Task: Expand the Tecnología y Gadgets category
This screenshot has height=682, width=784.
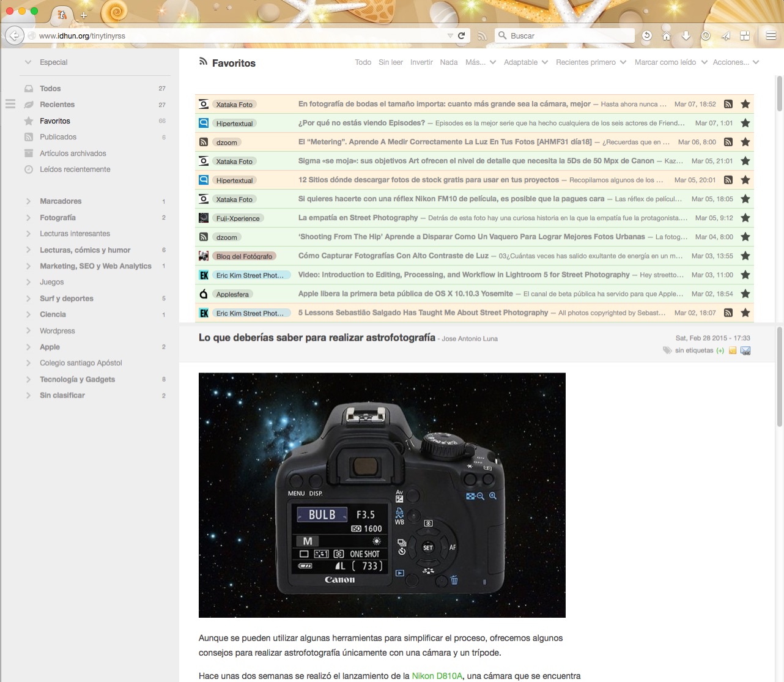Action: [x=28, y=379]
